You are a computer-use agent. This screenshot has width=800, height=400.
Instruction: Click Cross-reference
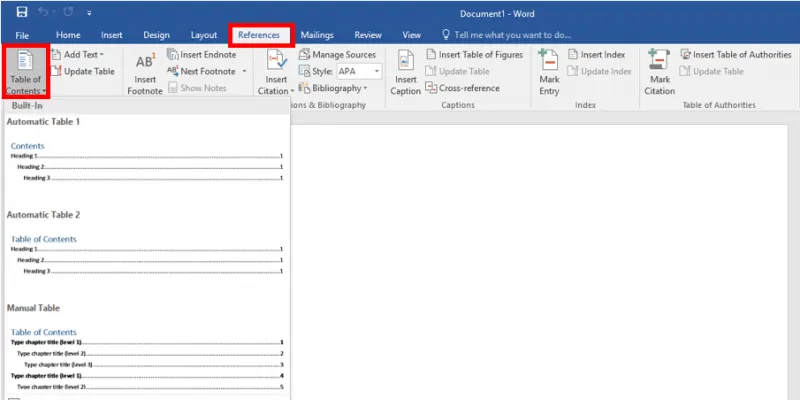462,88
